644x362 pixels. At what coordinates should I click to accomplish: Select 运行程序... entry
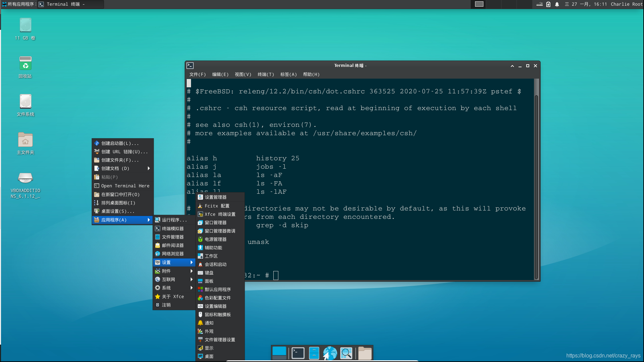click(174, 220)
